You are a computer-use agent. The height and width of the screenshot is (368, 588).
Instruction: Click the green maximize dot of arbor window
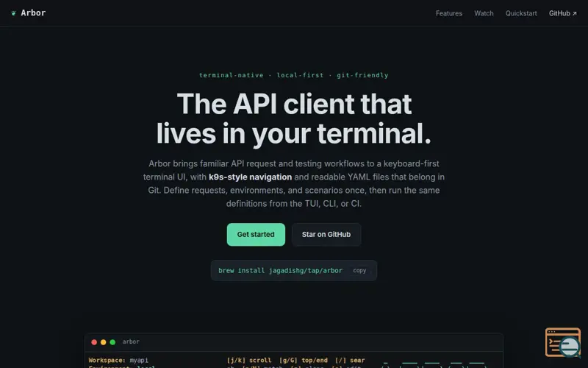112,342
